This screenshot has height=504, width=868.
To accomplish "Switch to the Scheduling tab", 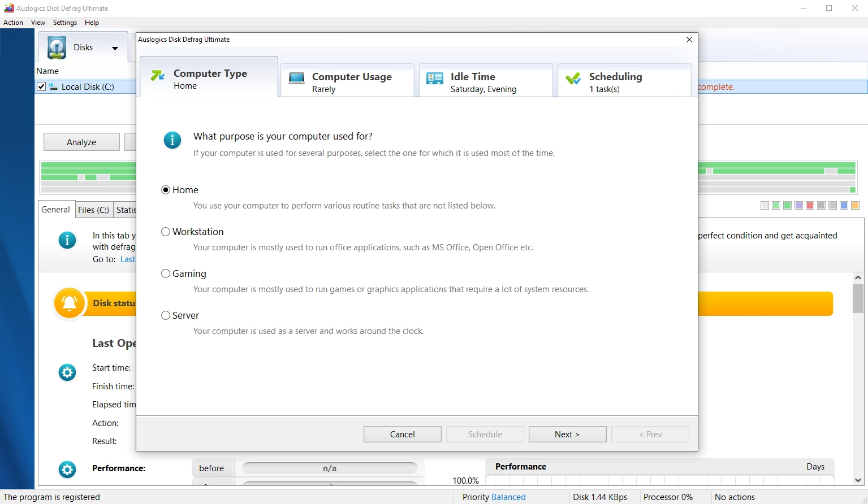I will pos(624,80).
